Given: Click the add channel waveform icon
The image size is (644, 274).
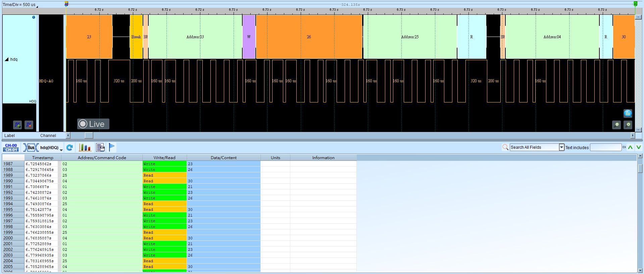Looking at the screenshot, I should (17, 125).
